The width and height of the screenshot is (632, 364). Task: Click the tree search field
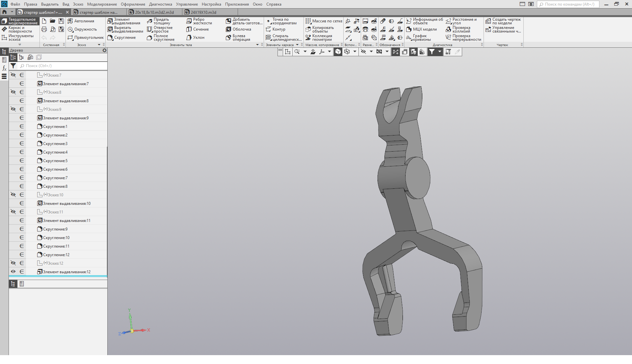click(x=63, y=66)
